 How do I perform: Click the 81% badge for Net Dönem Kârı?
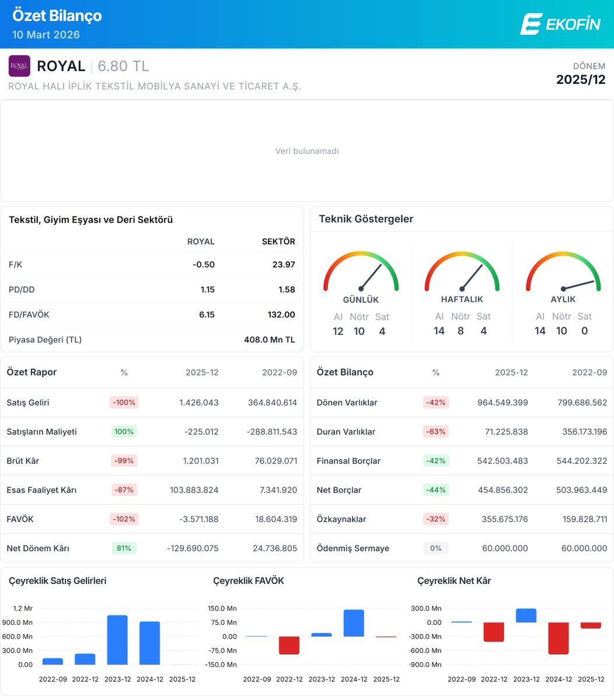(124, 548)
